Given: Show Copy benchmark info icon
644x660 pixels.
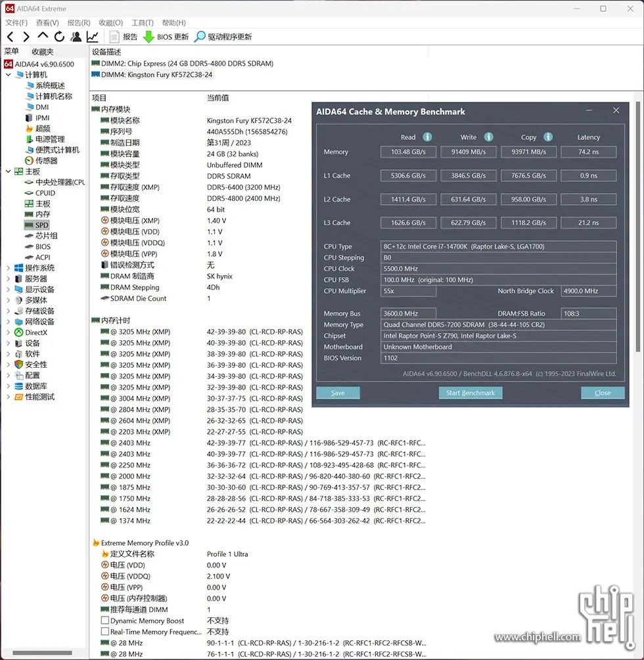Looking at the screenshot, I should 548,137.
